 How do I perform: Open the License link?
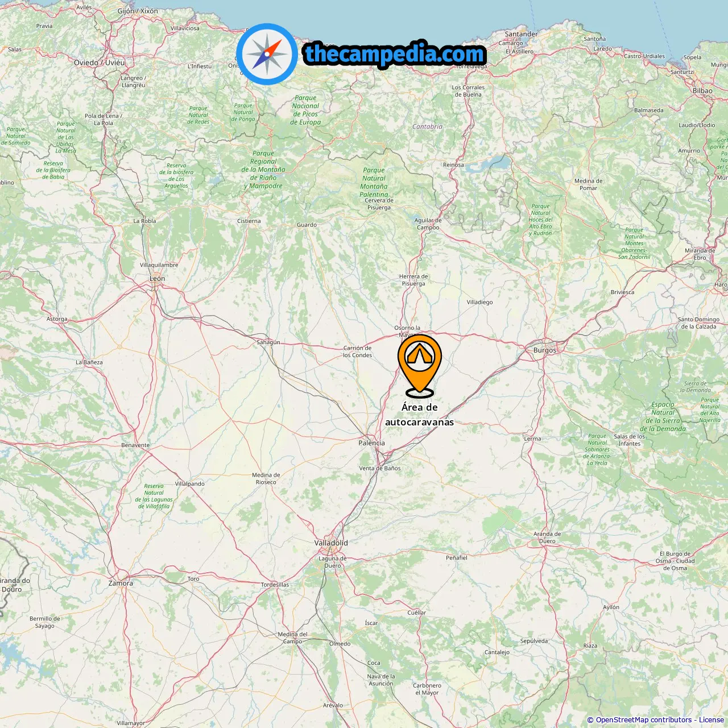(x=712, y=720)
